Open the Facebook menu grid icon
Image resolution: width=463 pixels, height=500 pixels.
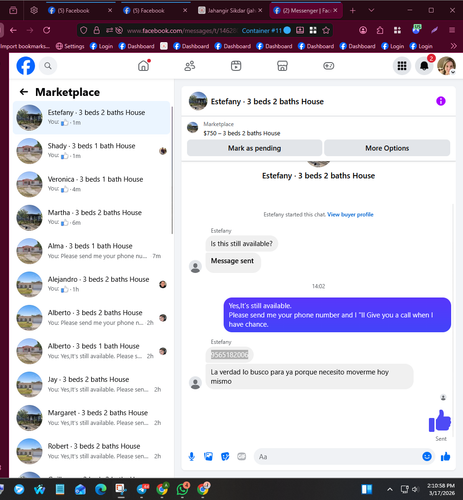click(x=402, y=66)
